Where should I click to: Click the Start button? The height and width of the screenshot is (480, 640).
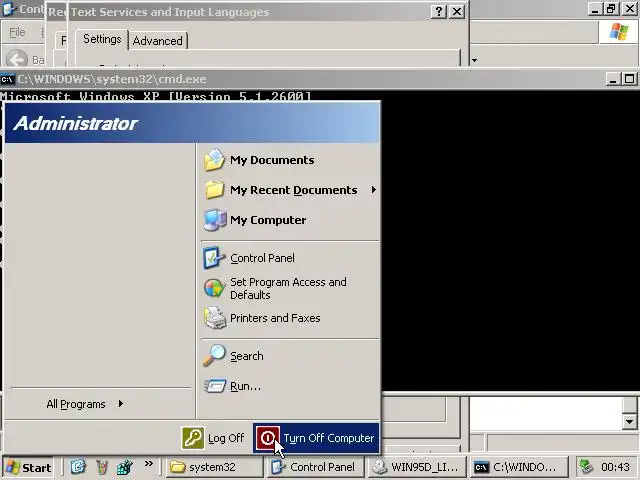pyautogui.click(x=29, y=467)
